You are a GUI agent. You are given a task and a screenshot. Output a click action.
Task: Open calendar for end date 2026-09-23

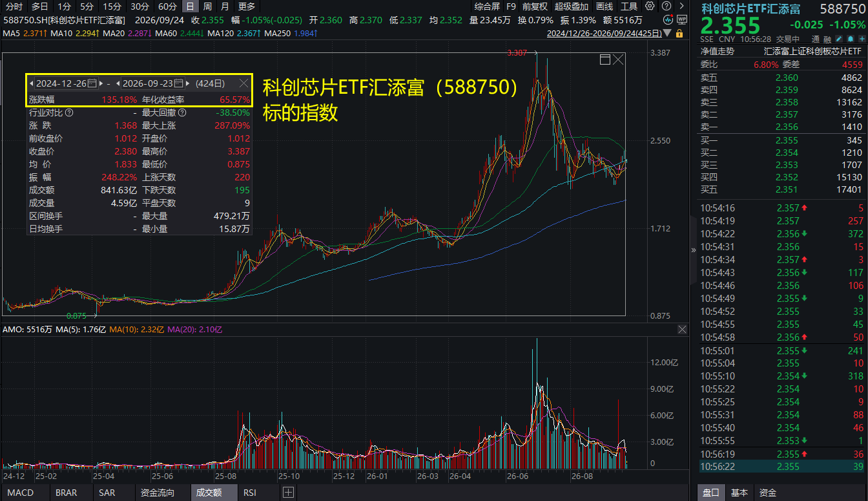[x=178, y=83]
